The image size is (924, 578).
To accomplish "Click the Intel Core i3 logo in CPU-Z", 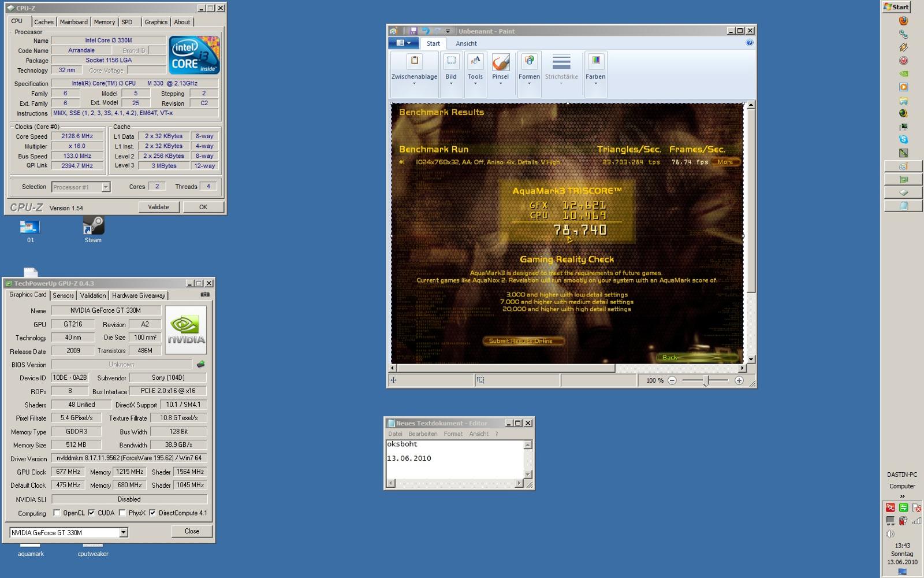I will [194, 55].
